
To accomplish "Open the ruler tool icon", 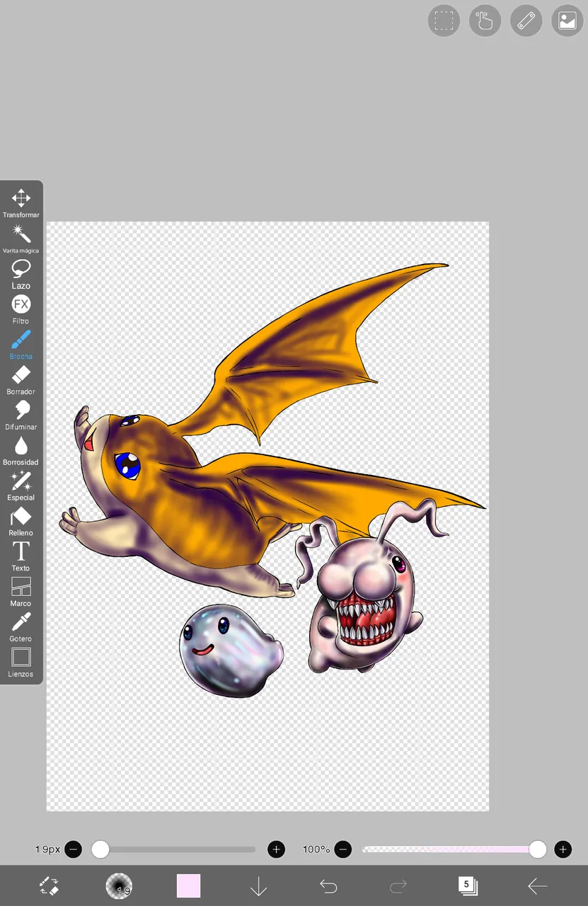I will 526,21.
